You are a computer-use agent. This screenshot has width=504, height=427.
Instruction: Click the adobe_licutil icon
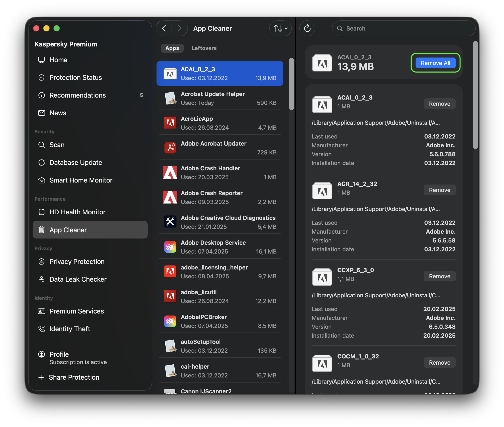pos(170,296)
